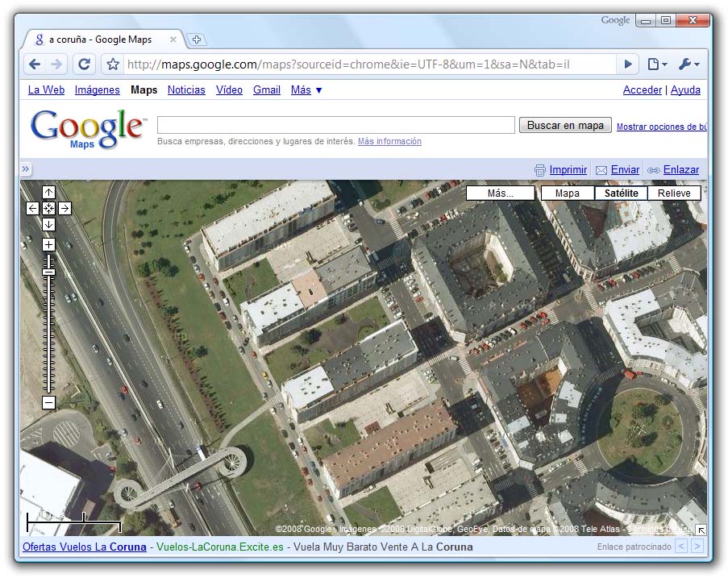
Task: Open La Web link
Action: [46, 90]
